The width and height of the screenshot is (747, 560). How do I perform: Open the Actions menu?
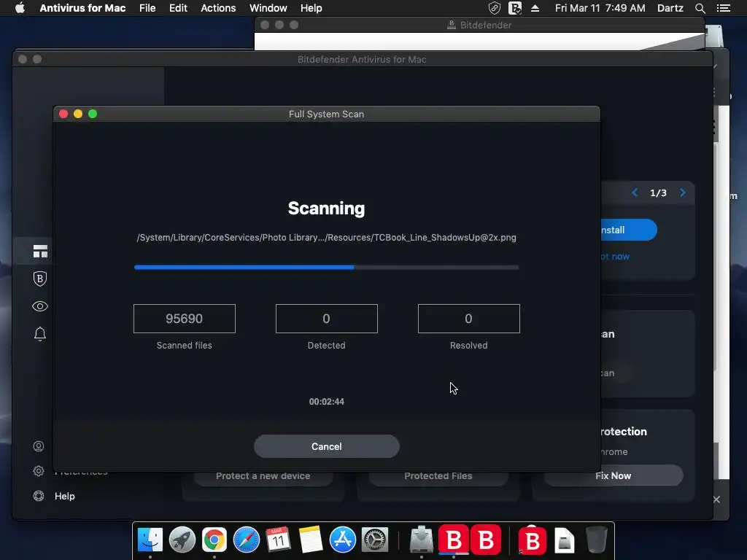click(218, 8)
